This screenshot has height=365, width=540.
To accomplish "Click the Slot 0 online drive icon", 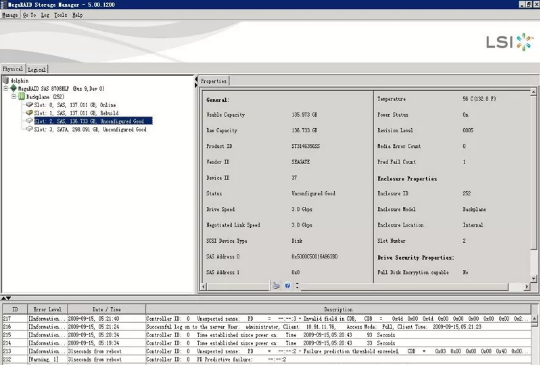I will click(x=29, y=104).
